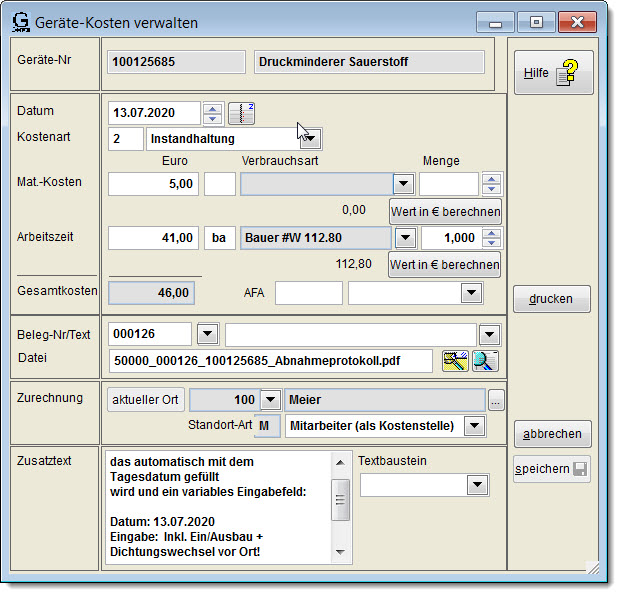The image size is (620, 595).
Task: Click the ellipsis button next to Meier
Action: click(496, 400)
